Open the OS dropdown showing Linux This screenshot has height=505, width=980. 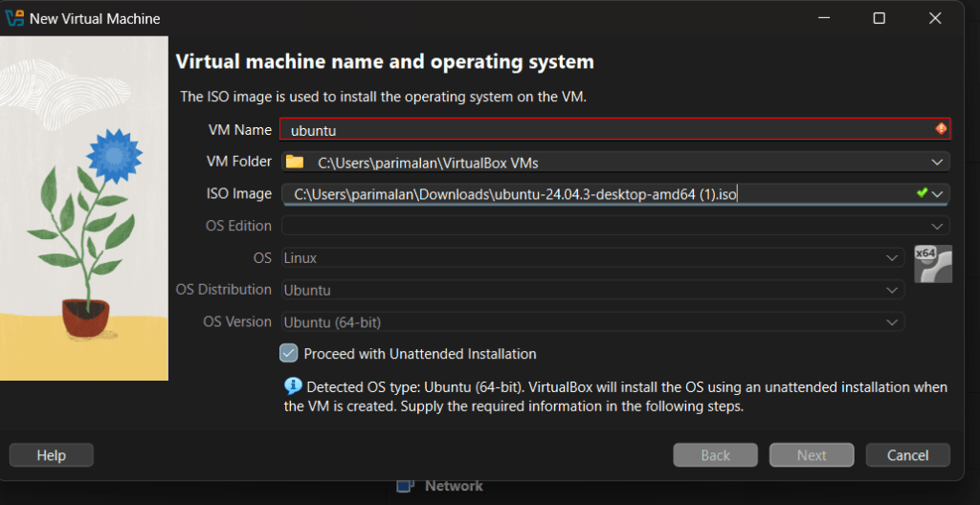[x=891, y=258]
